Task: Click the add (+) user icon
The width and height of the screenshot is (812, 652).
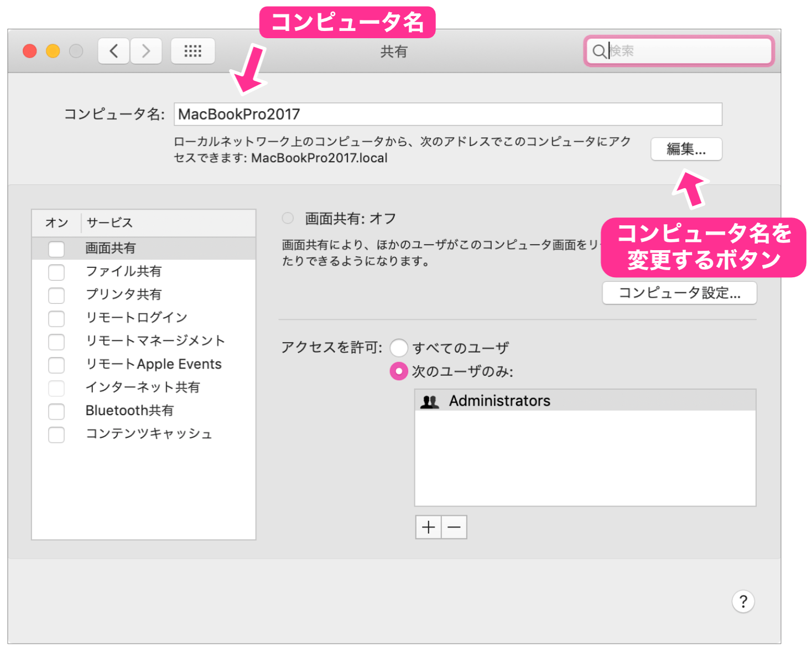Action: [428, 527]
